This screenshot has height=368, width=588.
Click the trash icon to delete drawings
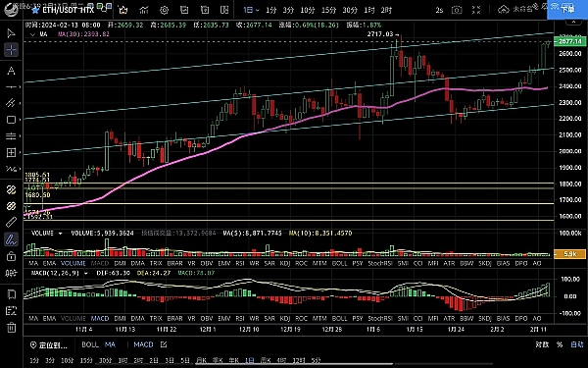pos(11,327)
